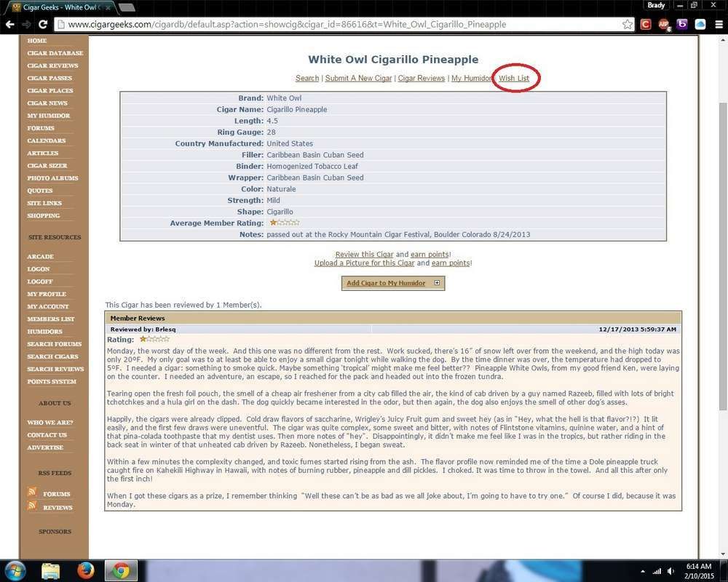Click the Reviews RSS feed icon
The image size is (728, 582).
32,505
